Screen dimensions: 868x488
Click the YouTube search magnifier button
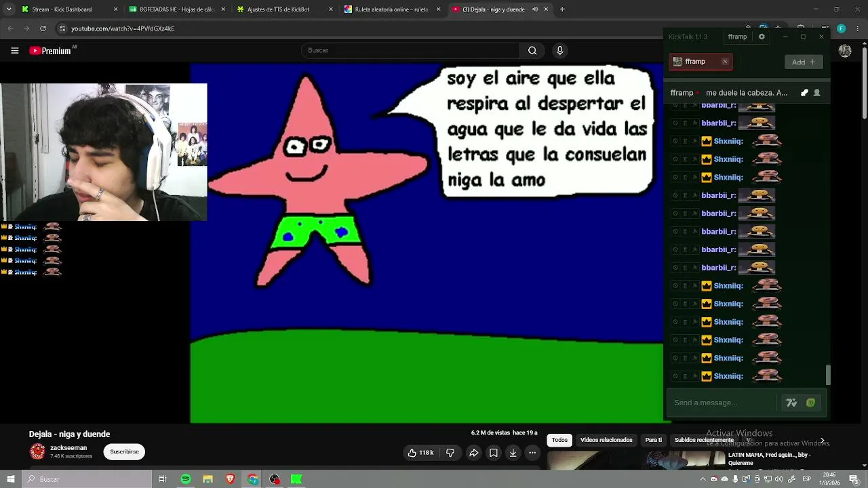[532, 50]
